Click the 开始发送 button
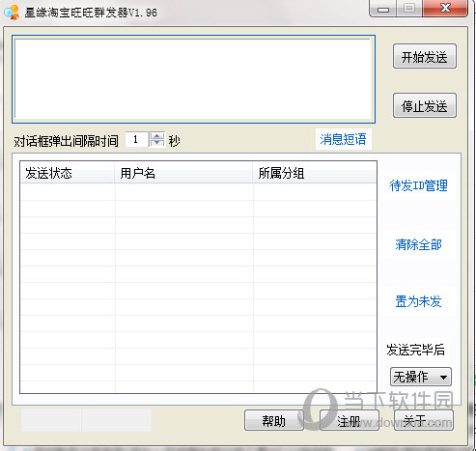This screenshot has height=451, width=476. pyautogui.click(x=425, y=57)
